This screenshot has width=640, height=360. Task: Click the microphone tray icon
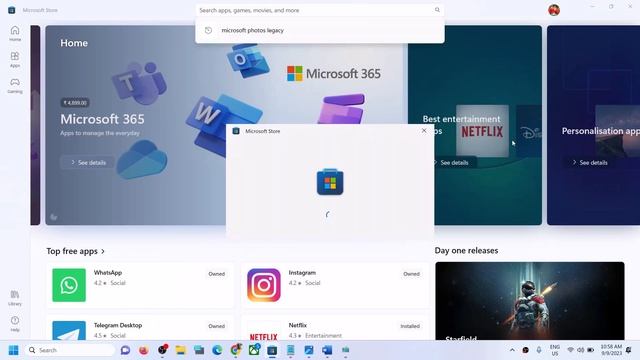click(x=539, y=350)
